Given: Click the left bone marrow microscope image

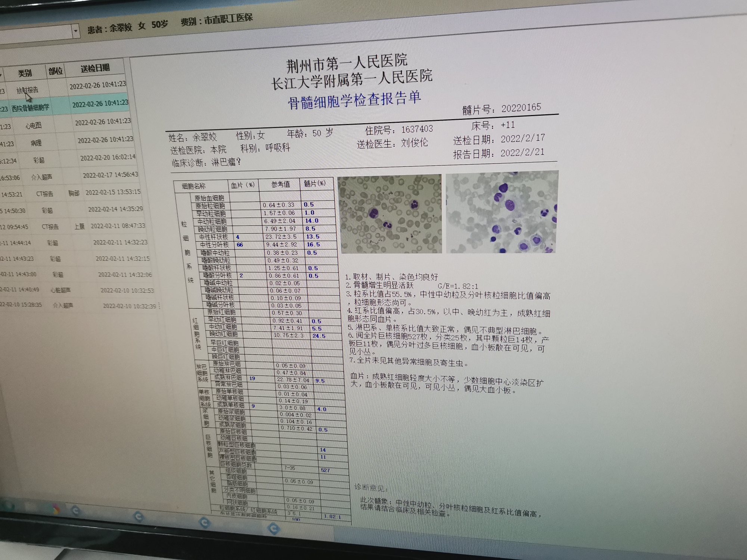Looking at the screenshot, I should 390,214.
